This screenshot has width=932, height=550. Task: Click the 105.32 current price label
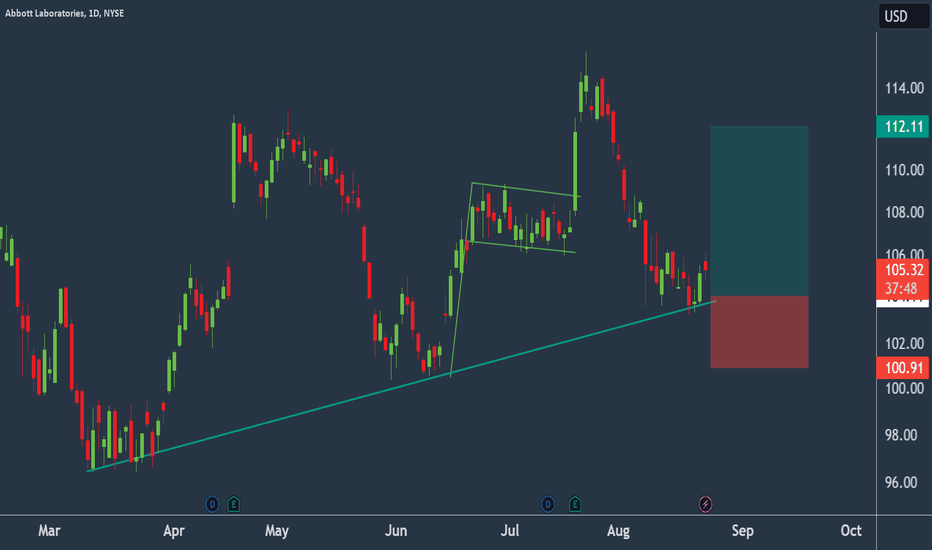click(903, 270)
